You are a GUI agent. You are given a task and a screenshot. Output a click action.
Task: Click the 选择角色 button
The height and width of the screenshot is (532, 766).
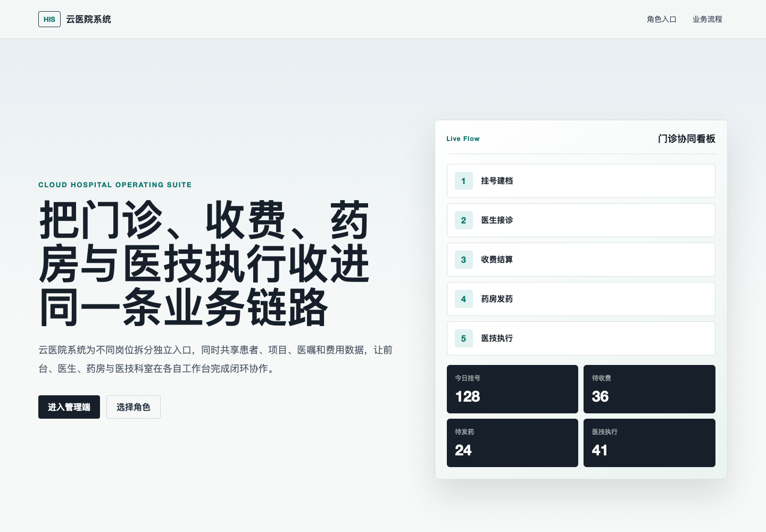click(x=134, y=407)
